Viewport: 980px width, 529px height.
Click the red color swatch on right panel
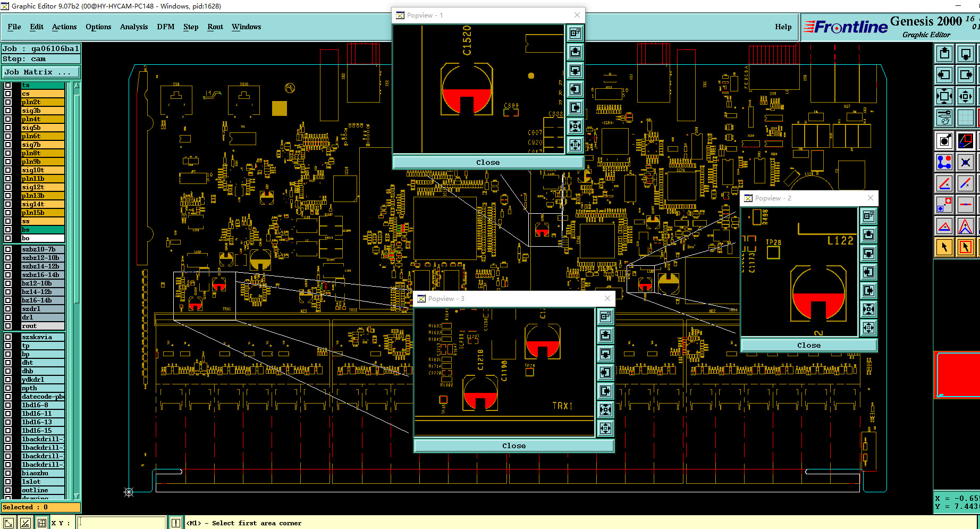958,374
